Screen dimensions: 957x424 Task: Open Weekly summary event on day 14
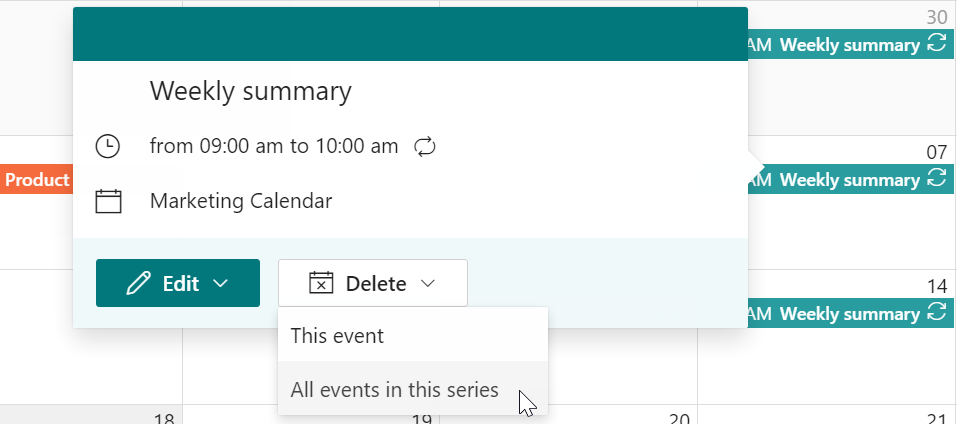(850, 314)
